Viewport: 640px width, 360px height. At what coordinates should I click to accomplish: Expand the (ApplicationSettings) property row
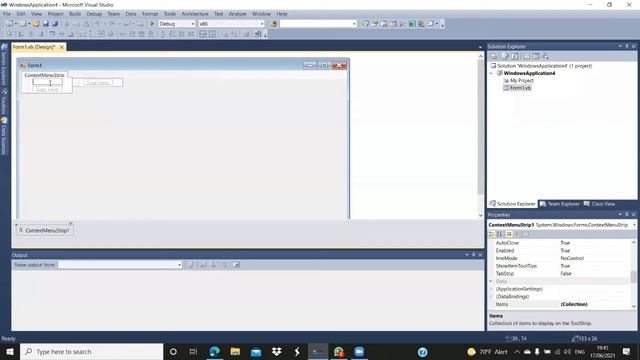tap(491, 289)
